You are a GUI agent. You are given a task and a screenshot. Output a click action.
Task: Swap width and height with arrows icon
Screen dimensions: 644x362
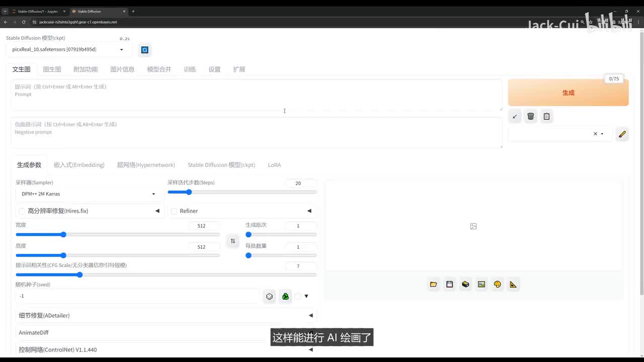[x=232, y=241]
